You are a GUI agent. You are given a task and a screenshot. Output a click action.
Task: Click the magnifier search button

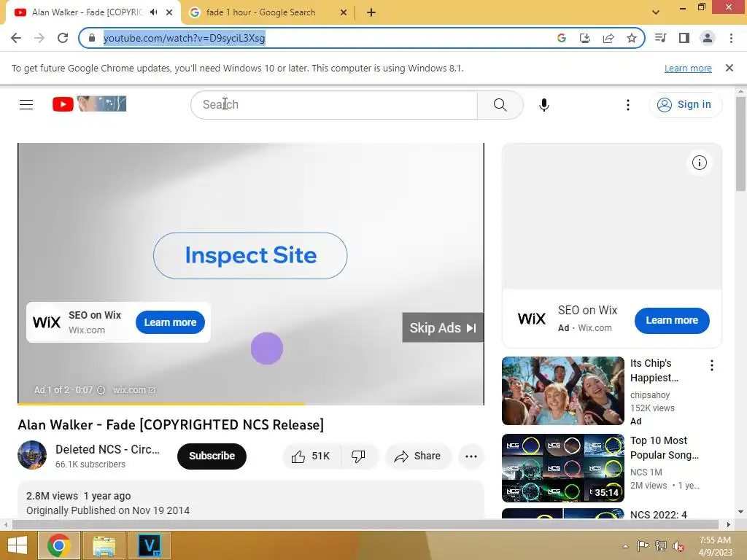[x=500, y=105]
